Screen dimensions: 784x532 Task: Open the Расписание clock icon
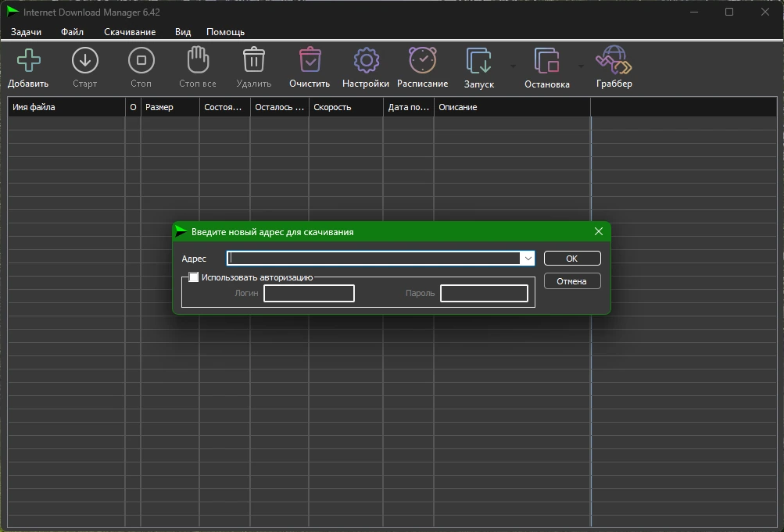tap(423, 60)
